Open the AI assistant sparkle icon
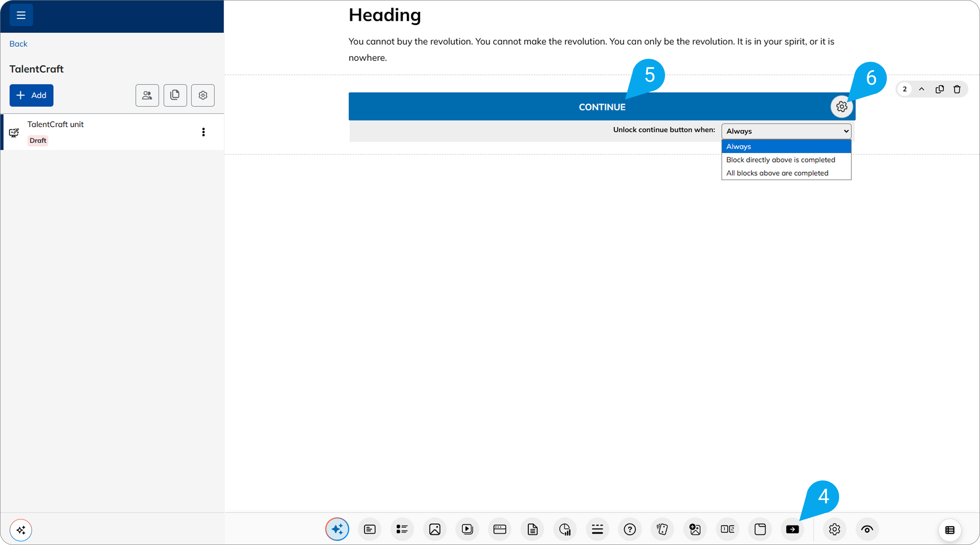 [337, 529]
